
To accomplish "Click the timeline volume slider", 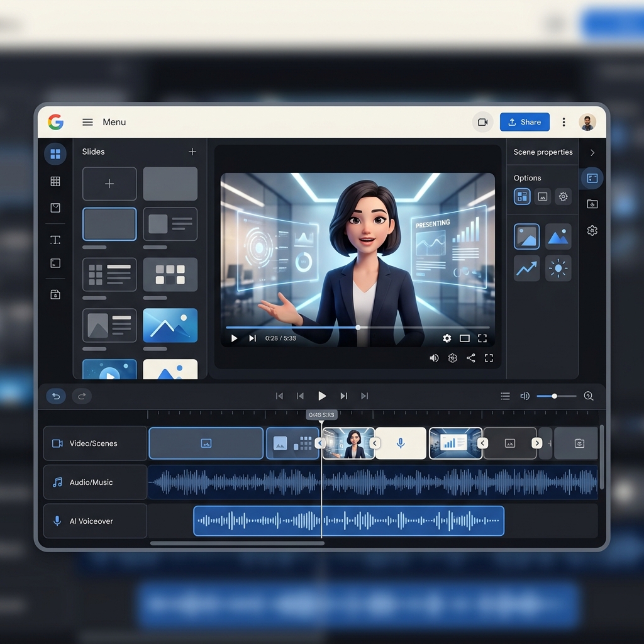I will pyautogui.click(x=556, y=396).
